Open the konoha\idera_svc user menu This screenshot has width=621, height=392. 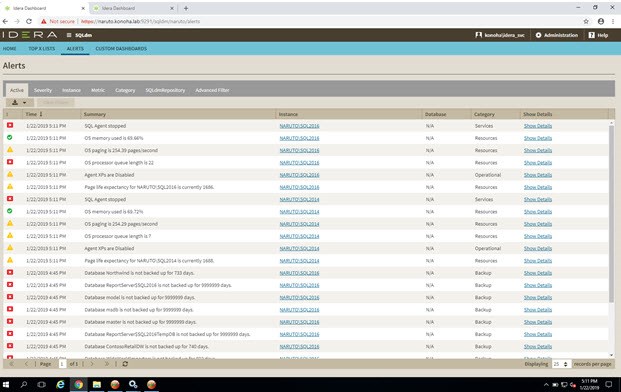(x=500, y=35)
